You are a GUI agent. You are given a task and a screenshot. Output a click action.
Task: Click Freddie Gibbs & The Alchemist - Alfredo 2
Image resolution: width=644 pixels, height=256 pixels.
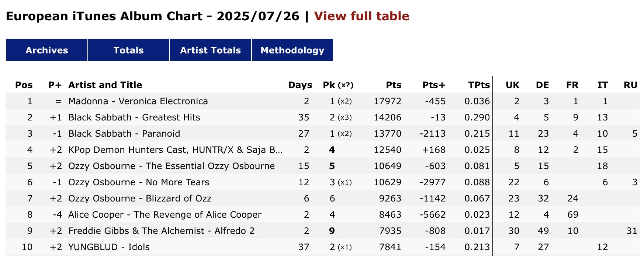click(x=161, y=231)
